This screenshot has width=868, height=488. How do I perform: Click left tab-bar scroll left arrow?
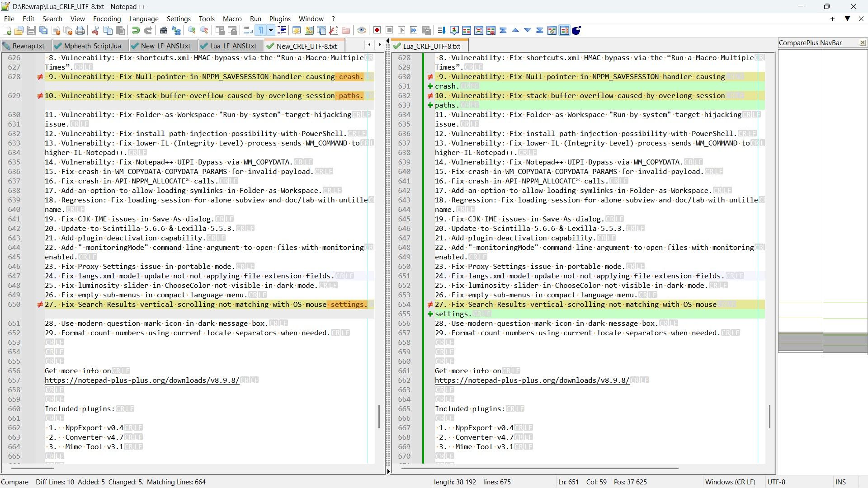coord(369,44)
